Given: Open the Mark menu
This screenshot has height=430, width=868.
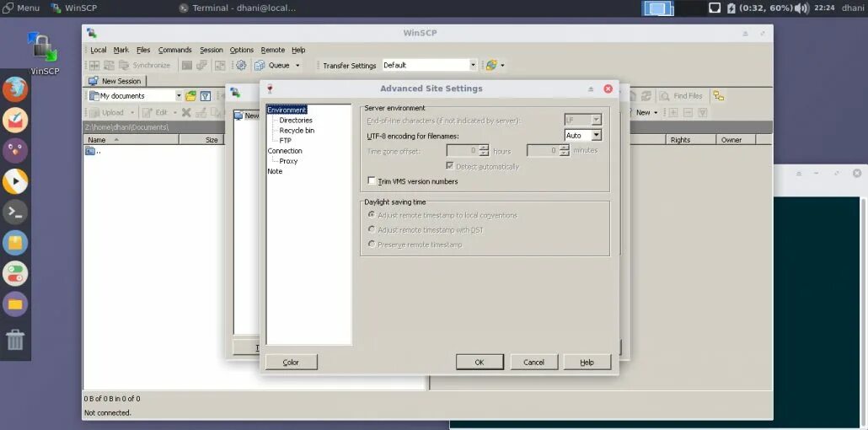Looking at the screenshot, I should [x=121, y=50].
